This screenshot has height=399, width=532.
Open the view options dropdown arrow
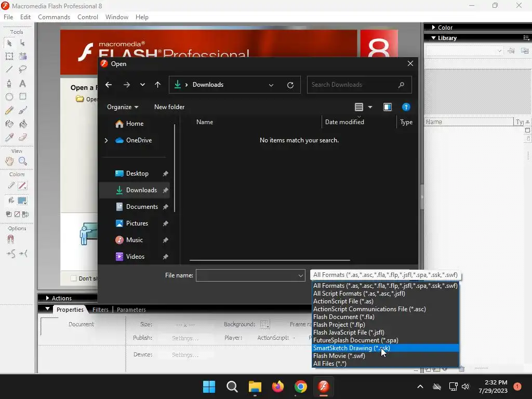click(370, 107)
